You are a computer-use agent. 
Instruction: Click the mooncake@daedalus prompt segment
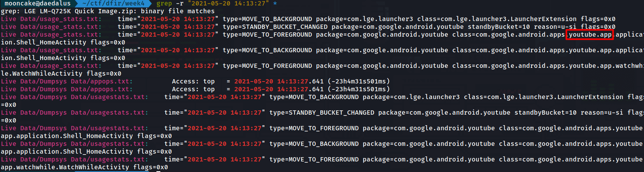[37, 4]
